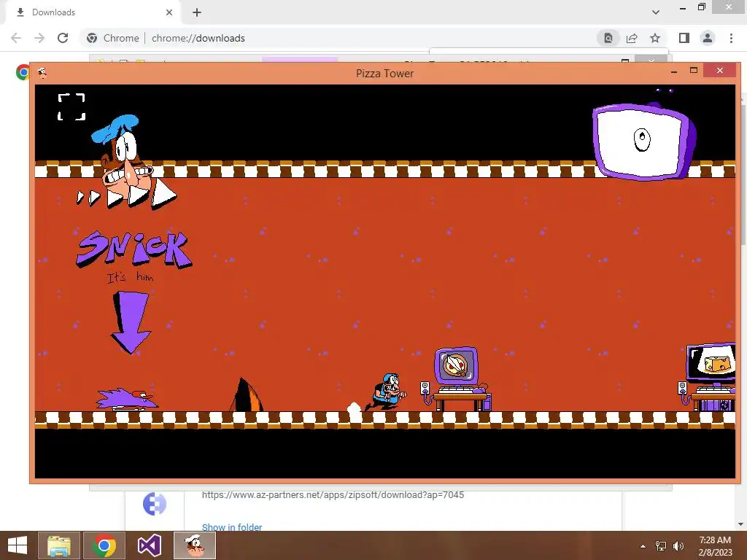Switch to Chrome in the taskbar

[104, 545]
